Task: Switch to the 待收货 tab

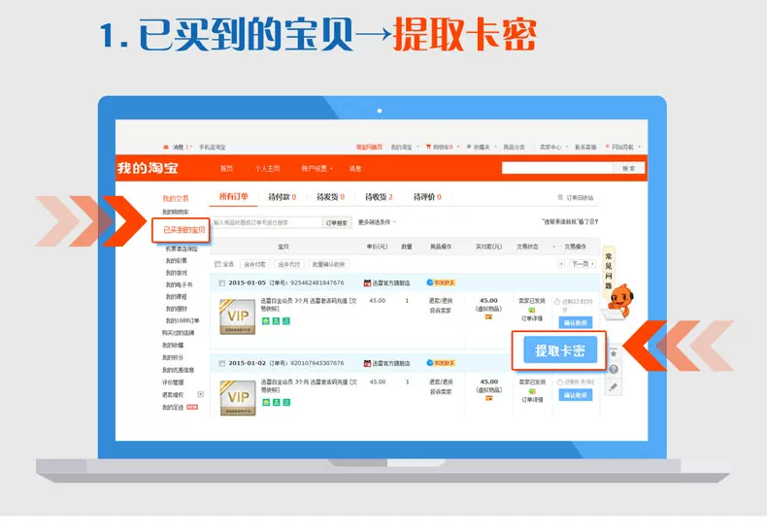Action: 379,197
